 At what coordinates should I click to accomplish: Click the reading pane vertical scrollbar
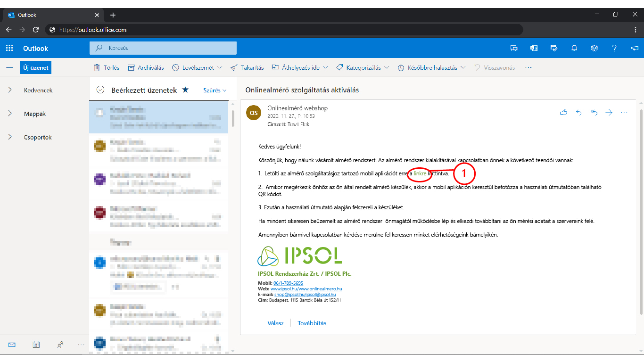pyautogui.click(x=640, y=212)
